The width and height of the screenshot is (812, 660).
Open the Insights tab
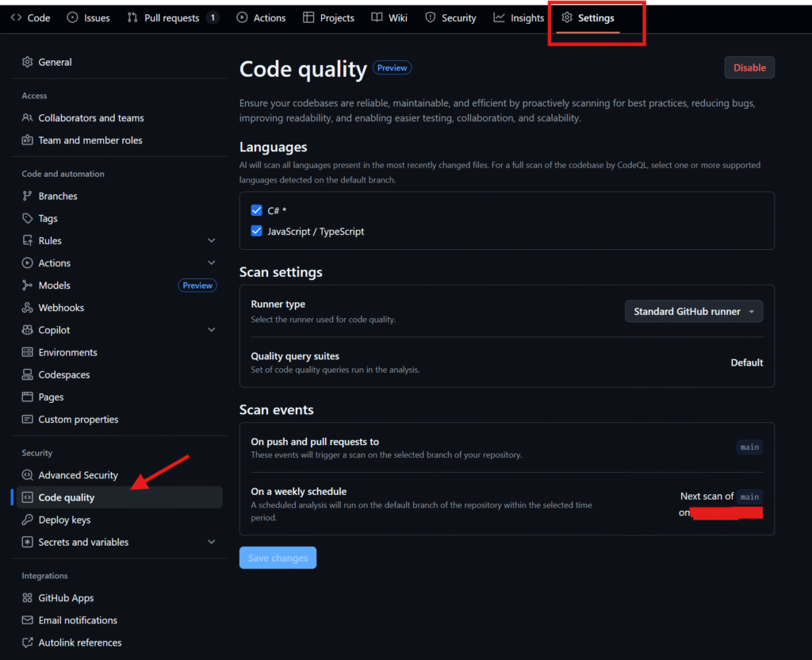point(519,18)
